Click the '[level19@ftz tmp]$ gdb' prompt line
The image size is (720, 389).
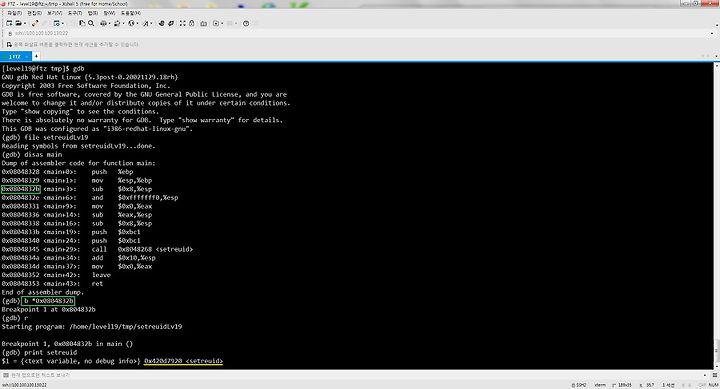click(x=43, y=68)
